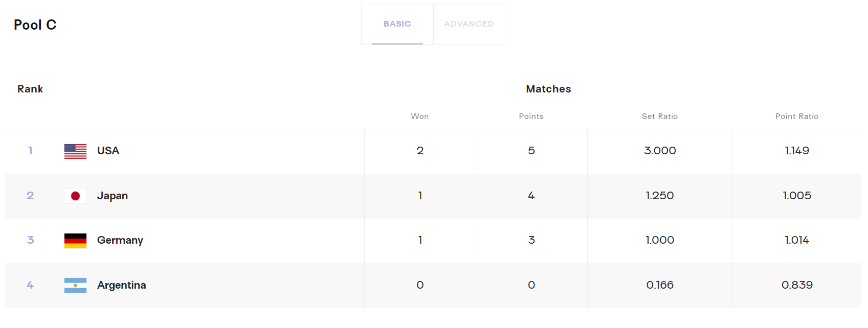Click the Matches header label
Screen dimensions: 868x328
pos(548,89)
